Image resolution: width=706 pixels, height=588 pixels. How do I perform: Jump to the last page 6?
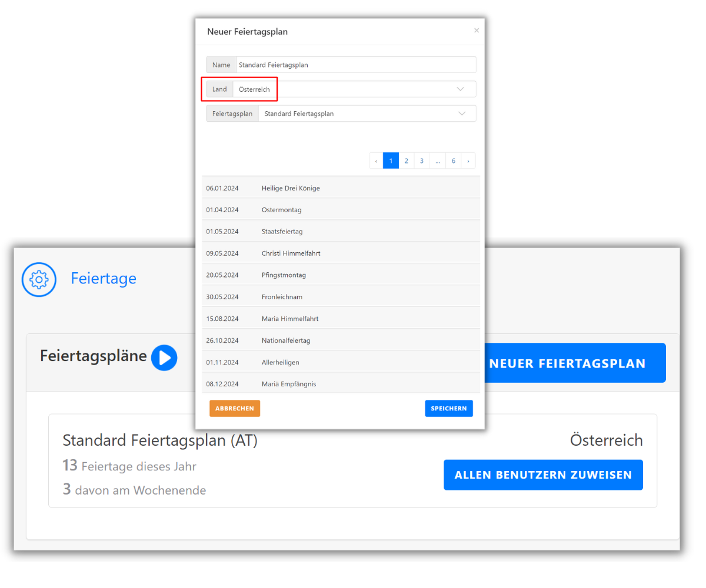[x=453, y=160]
